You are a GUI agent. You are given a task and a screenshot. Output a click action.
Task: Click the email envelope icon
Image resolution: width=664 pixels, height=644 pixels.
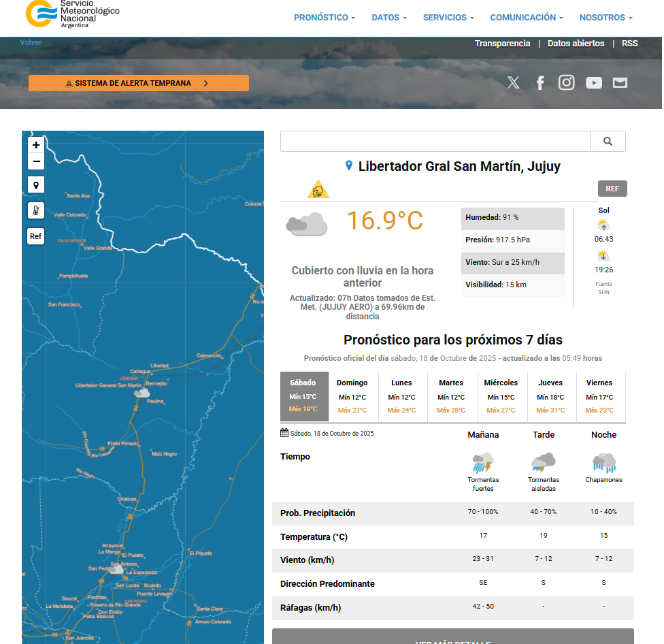click(620, 83)
